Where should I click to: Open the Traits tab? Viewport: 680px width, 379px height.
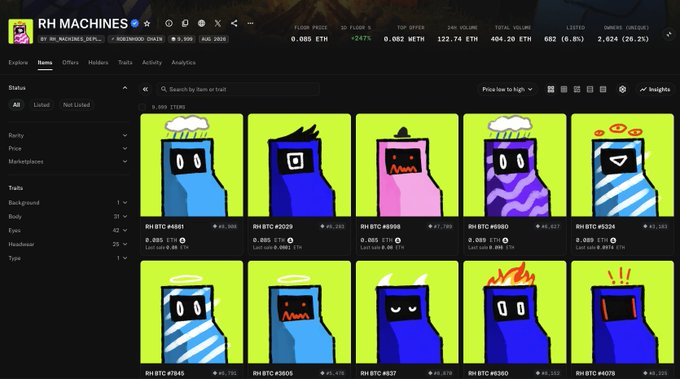(125, 62)
